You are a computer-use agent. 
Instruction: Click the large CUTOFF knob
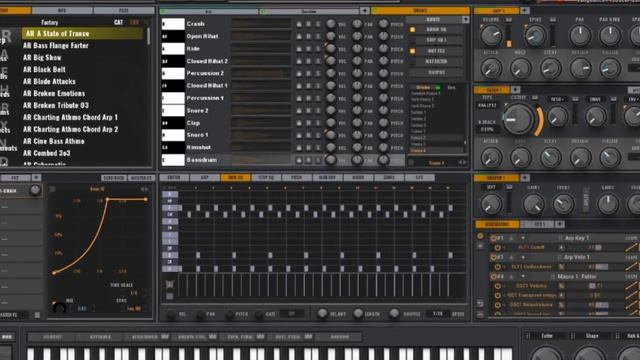coord(518,119)
